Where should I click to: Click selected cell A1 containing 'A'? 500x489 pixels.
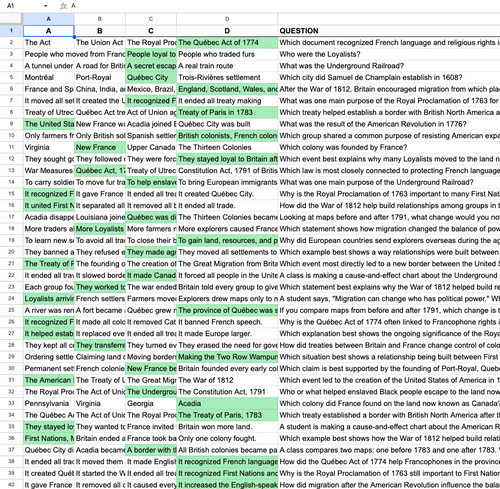click(48, 31)
